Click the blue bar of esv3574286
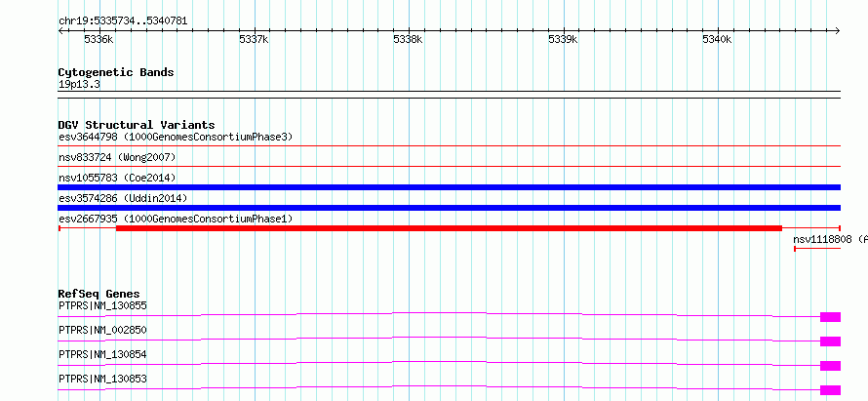Screen dimensions: 868x401 450,208
